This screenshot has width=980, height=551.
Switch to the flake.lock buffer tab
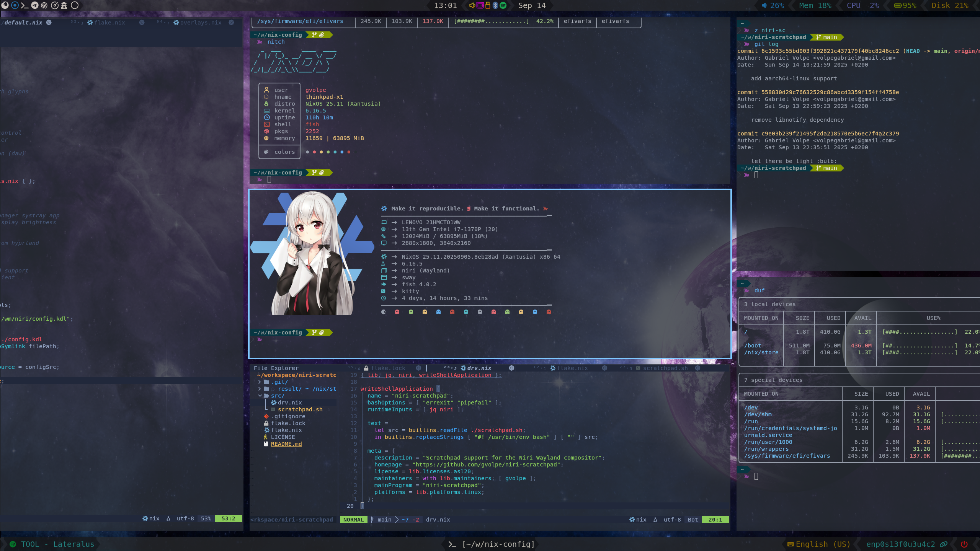click(x=388, y=368)
